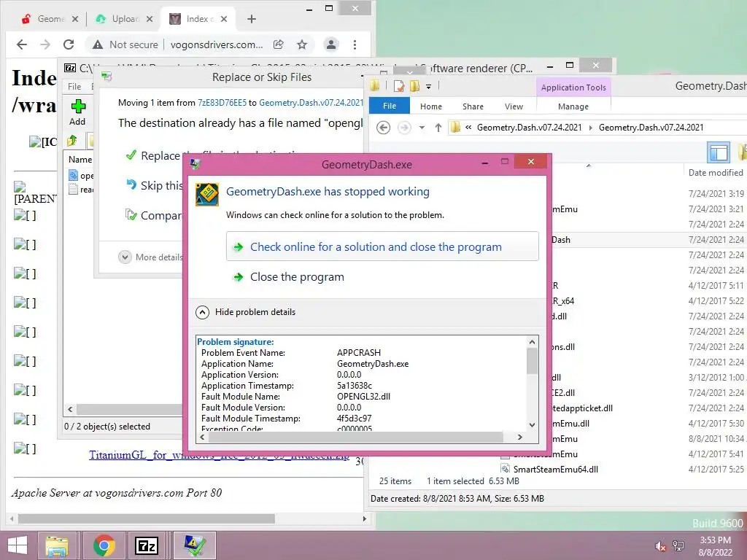Open a new Chrome tab with plus
This screenshot has height=560, width=747.
coord(252,19)
